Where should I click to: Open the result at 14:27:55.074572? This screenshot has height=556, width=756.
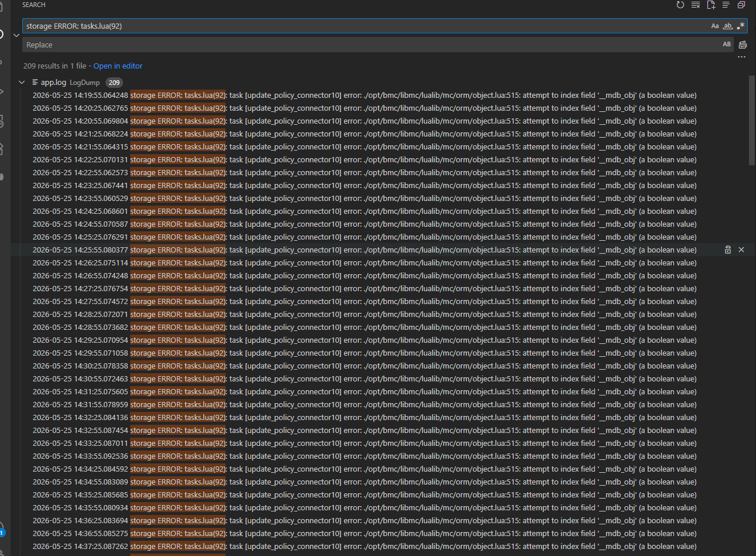[x=365, y=301]
